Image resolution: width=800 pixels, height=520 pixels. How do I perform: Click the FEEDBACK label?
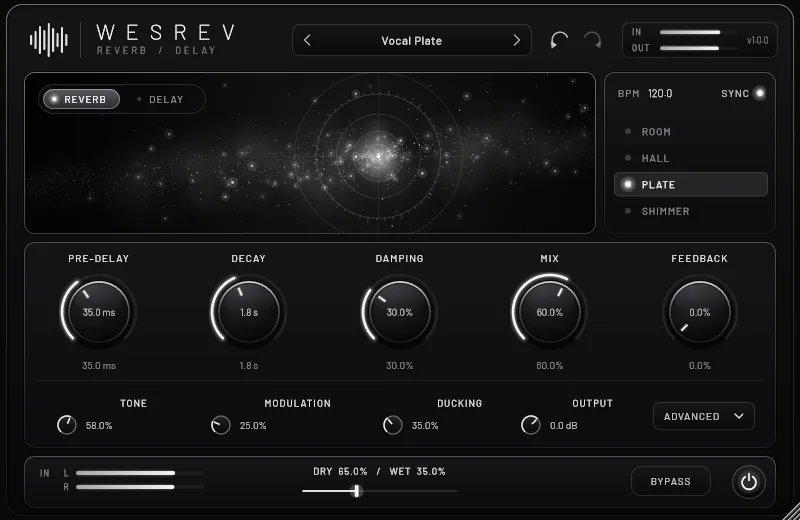699,258
